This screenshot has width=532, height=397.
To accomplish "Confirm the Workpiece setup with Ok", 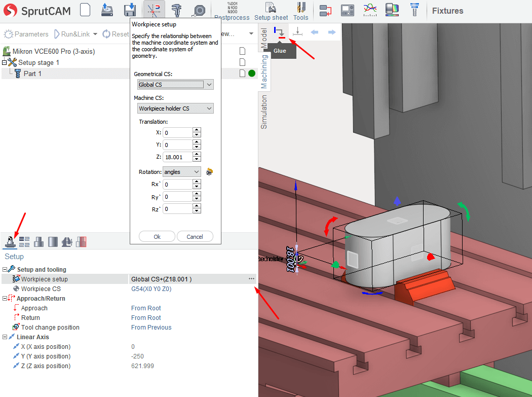I will pyautogui.click(x=157, y=237).
